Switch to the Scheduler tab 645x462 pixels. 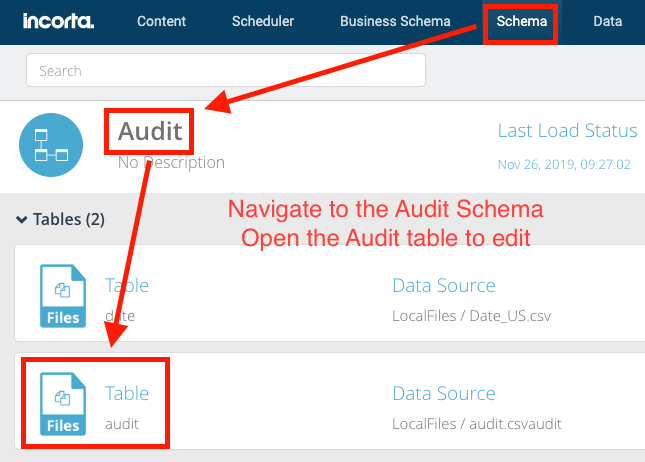pos(263,21)
